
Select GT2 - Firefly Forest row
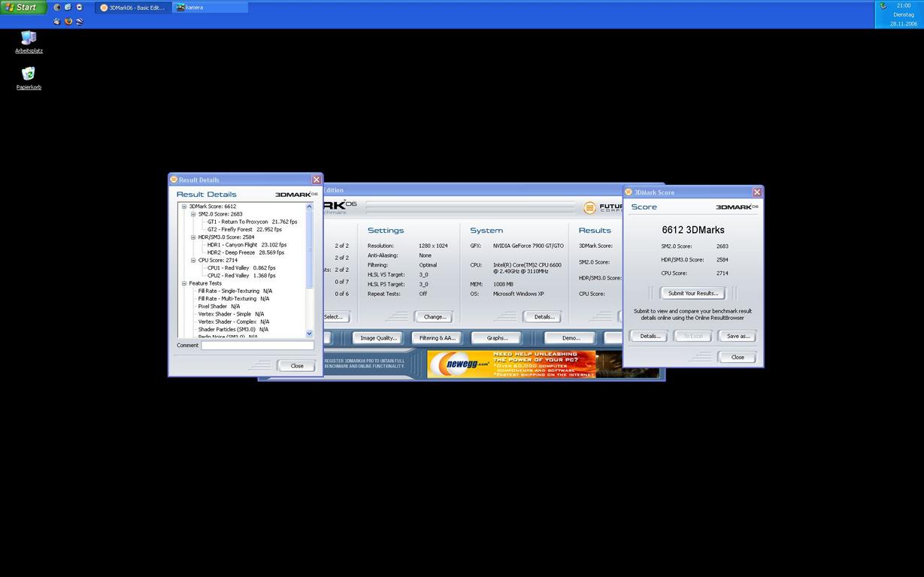tap(244, 229)
